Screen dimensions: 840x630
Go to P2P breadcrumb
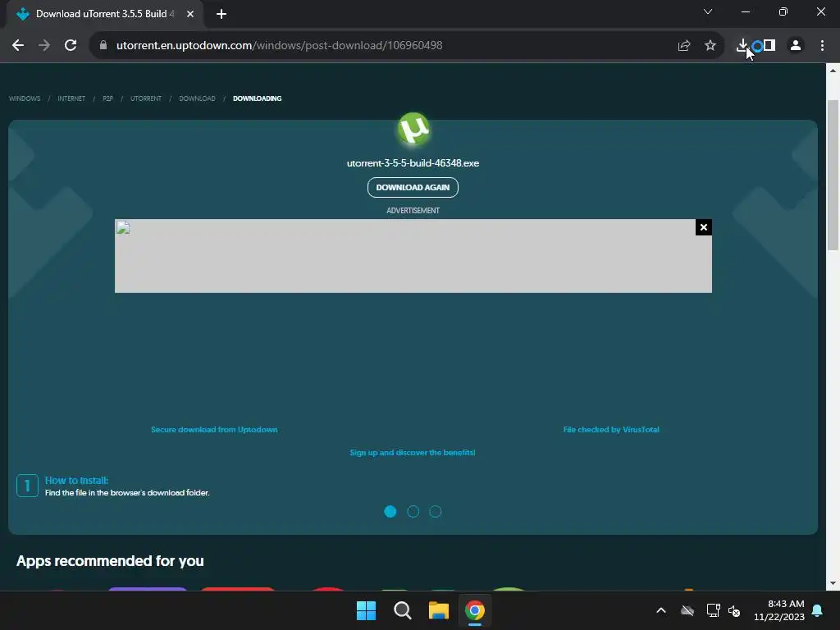pyautogui.click(x=107, y=98)
